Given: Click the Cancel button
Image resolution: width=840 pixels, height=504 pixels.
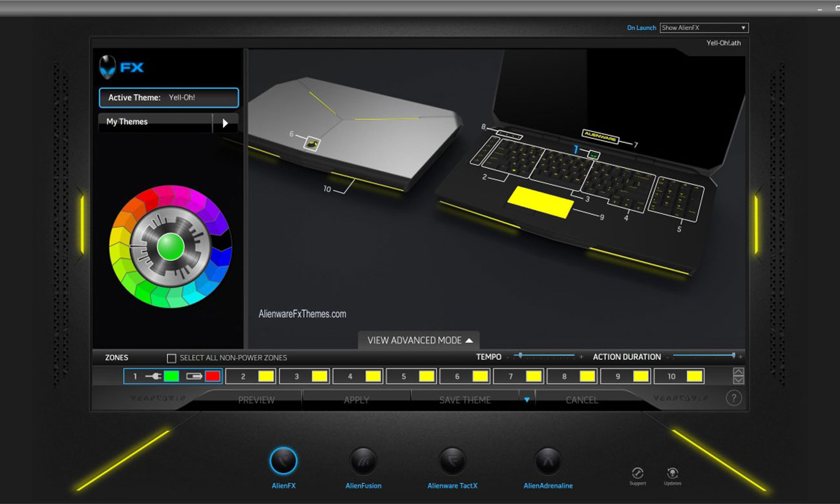Looking at the screenshot, I should coord(582,400).
